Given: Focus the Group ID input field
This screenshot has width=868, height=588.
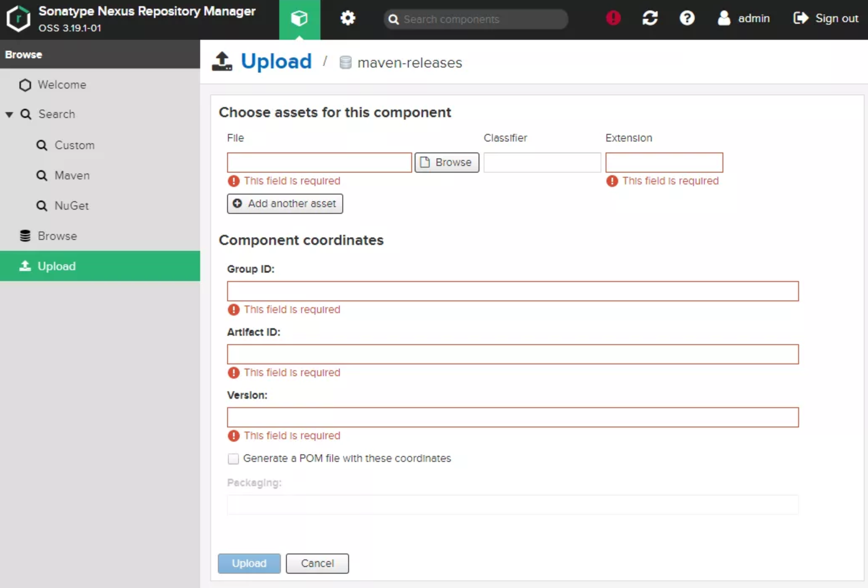Looking at the screenshot, I should (x=513, y=291).
